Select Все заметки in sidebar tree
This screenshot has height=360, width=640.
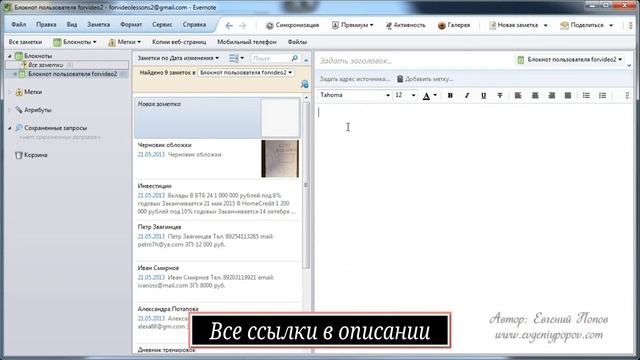coord(46,65)
